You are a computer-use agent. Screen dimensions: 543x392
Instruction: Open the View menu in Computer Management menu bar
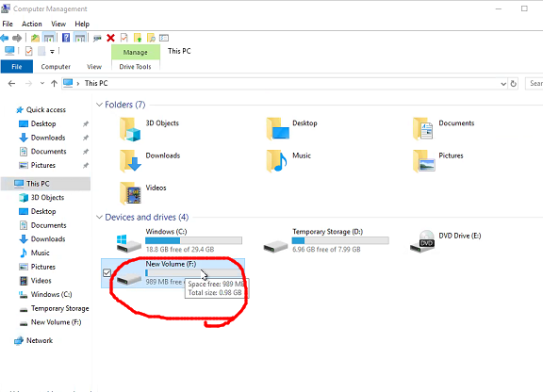click(x=58, y=24)
